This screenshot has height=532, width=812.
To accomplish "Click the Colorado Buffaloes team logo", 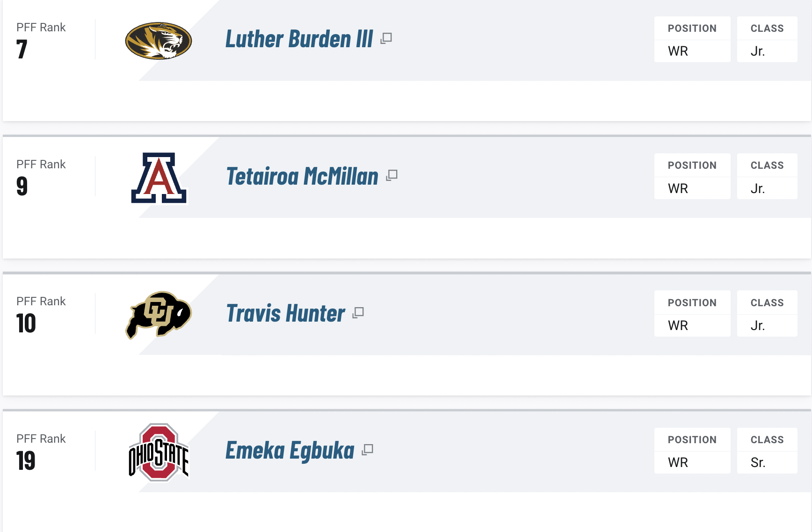I will point(159,315).
